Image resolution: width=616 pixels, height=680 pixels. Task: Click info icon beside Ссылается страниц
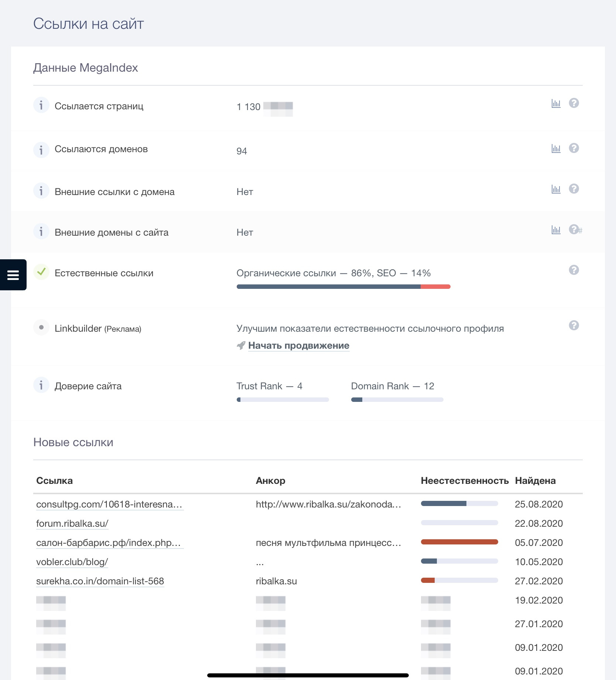coord(41,105)
